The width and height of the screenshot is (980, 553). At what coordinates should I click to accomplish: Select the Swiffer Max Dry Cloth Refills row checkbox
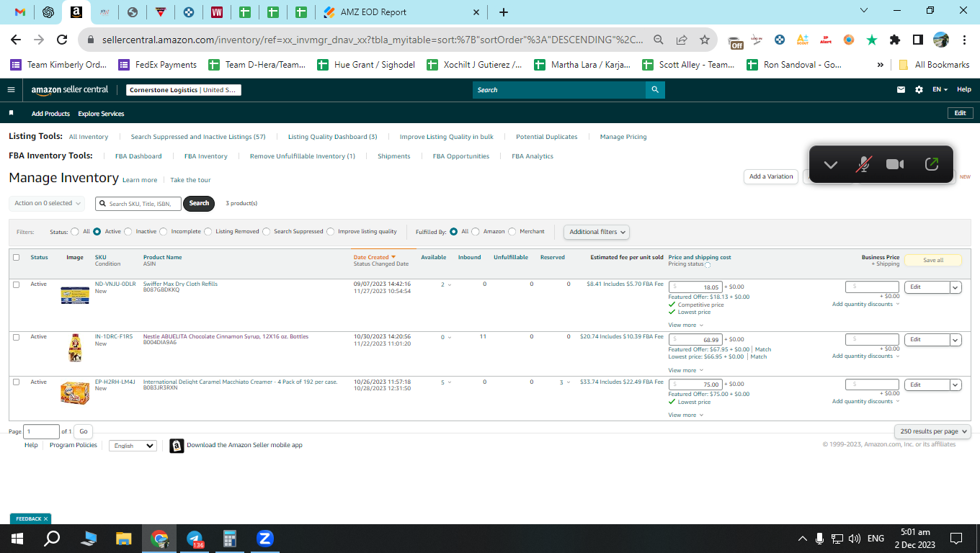[x=16, y=284]
